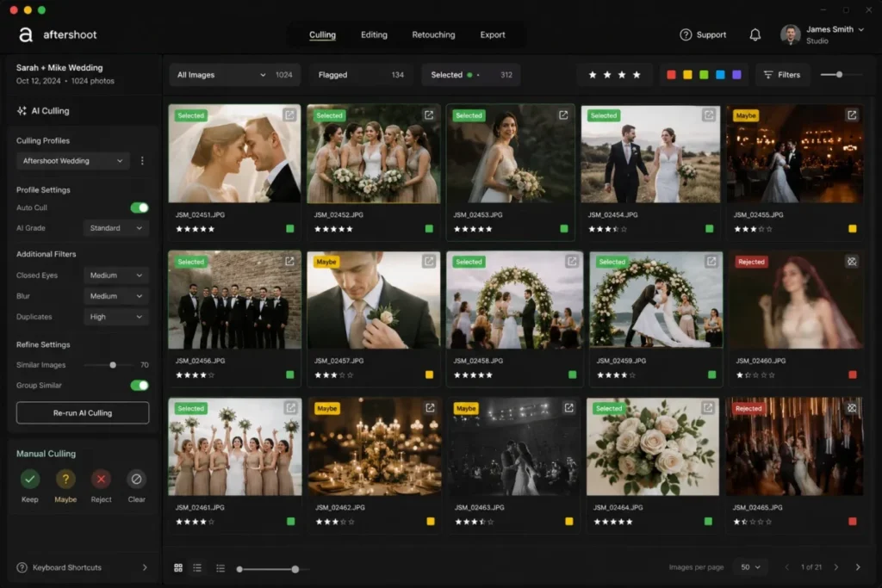Switch to list view icon
The height and width of the screenshot is (588, 882).
point(197,567)
